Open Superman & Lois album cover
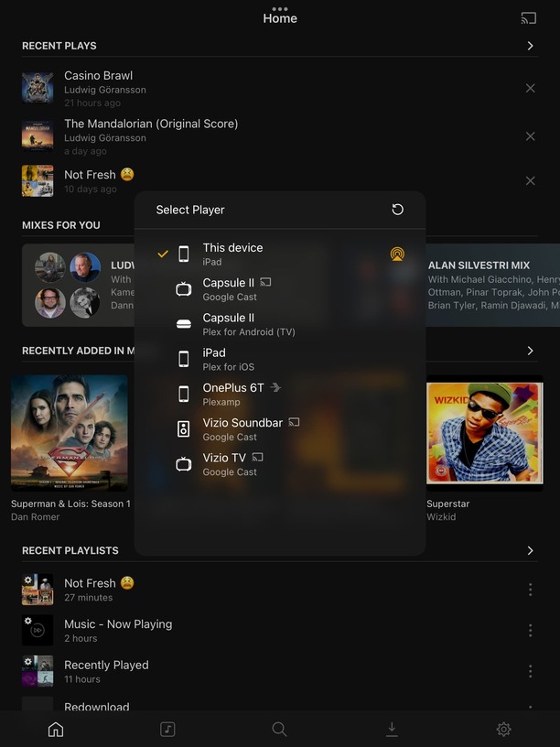The height and width of the screenshot is (747, 560). (70, 433)
